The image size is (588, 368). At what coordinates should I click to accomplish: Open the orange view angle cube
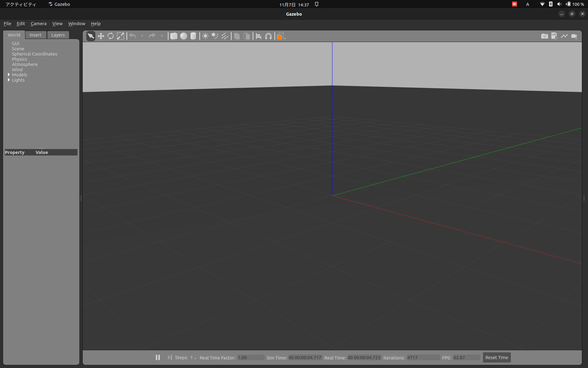click(x=281, y=36)
